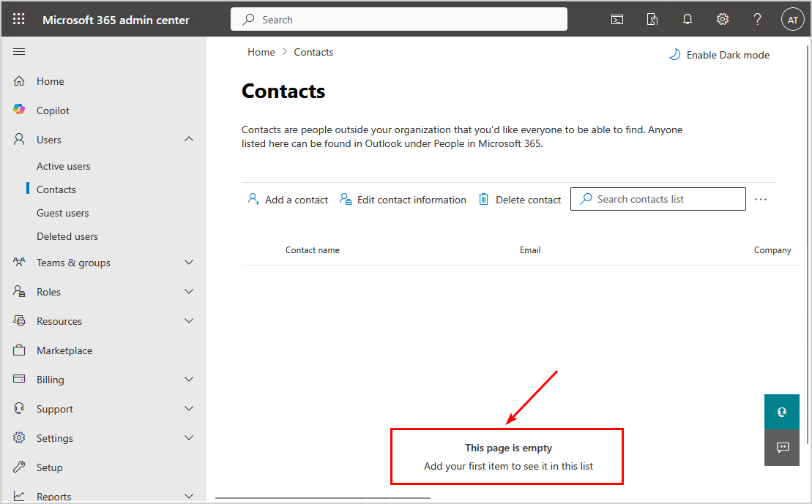Click the teal headset support button
812x504 pixels.
782,412
